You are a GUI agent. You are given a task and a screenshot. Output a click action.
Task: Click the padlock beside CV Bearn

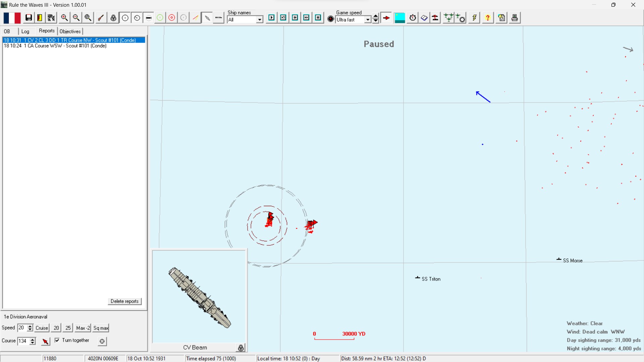[241, 348]
